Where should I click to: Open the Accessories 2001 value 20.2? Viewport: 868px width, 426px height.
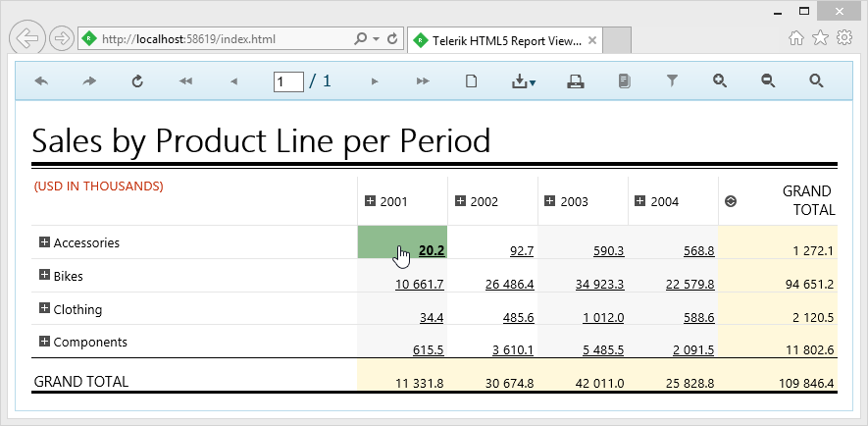(432, 251)
